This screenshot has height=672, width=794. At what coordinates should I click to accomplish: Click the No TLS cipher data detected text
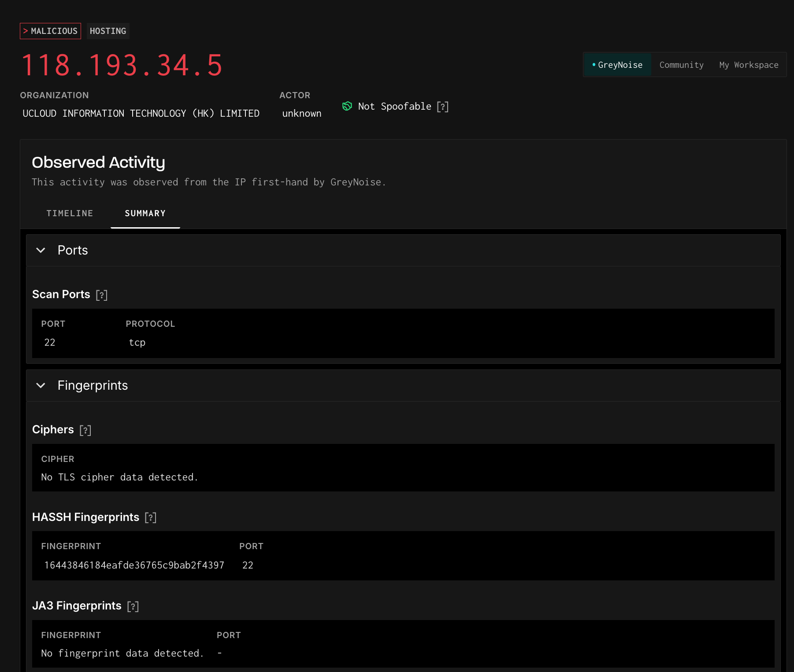tap(119, 477)
